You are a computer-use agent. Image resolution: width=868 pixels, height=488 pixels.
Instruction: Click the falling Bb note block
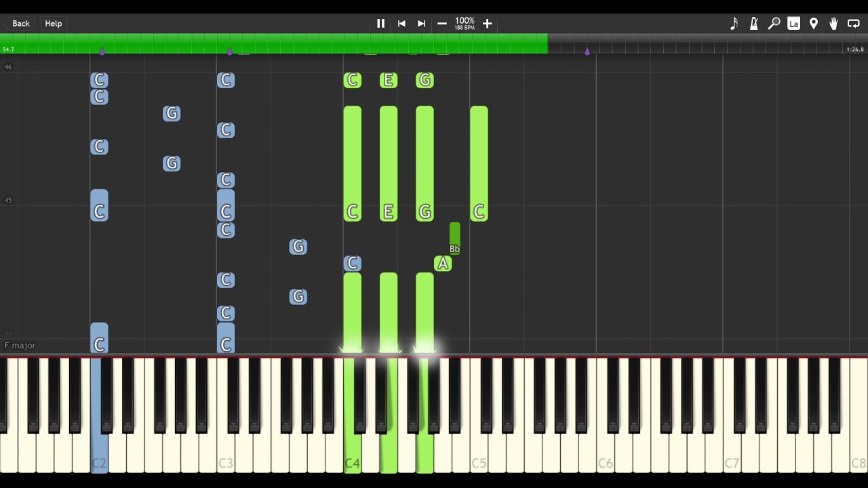click(x=454, y=239)
